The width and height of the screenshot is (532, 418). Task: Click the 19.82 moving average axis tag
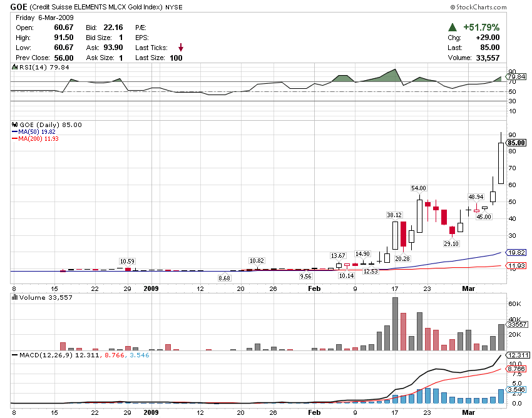(x=516, y=252)
